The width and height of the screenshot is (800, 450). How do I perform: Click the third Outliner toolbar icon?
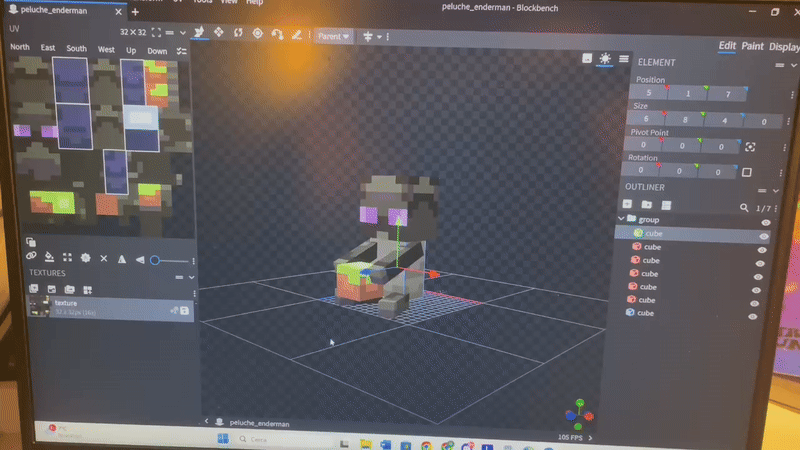[x=666, y=205]
